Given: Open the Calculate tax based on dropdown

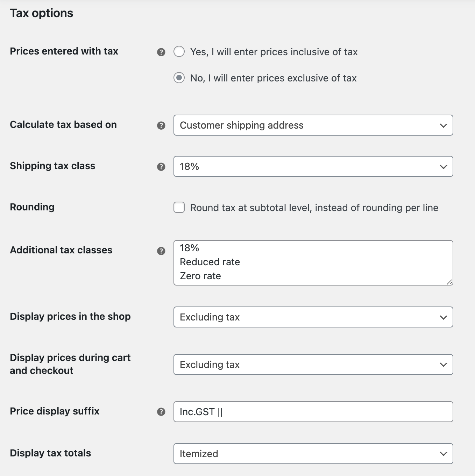Looking at the screenshot, I should [313, 125].
